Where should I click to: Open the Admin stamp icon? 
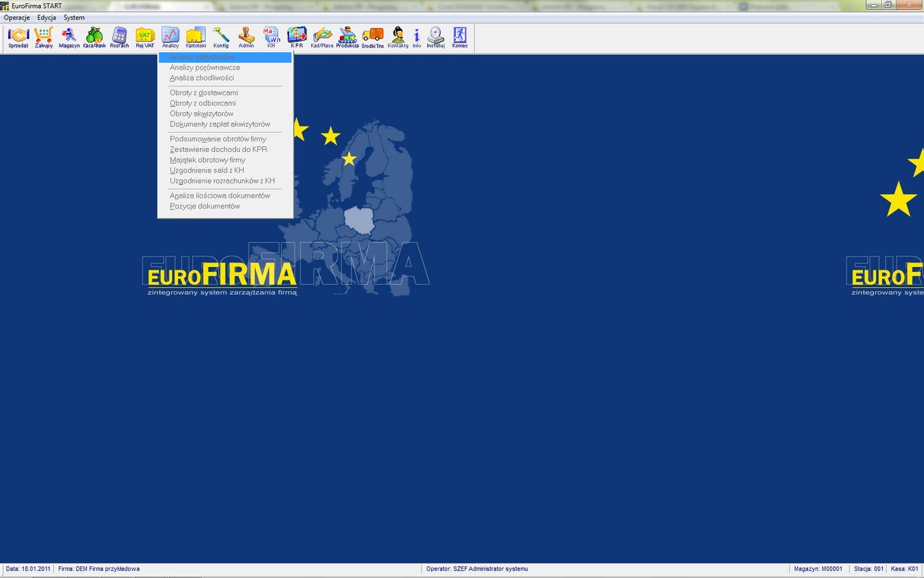pyautogui.click(x=246, y=37)
